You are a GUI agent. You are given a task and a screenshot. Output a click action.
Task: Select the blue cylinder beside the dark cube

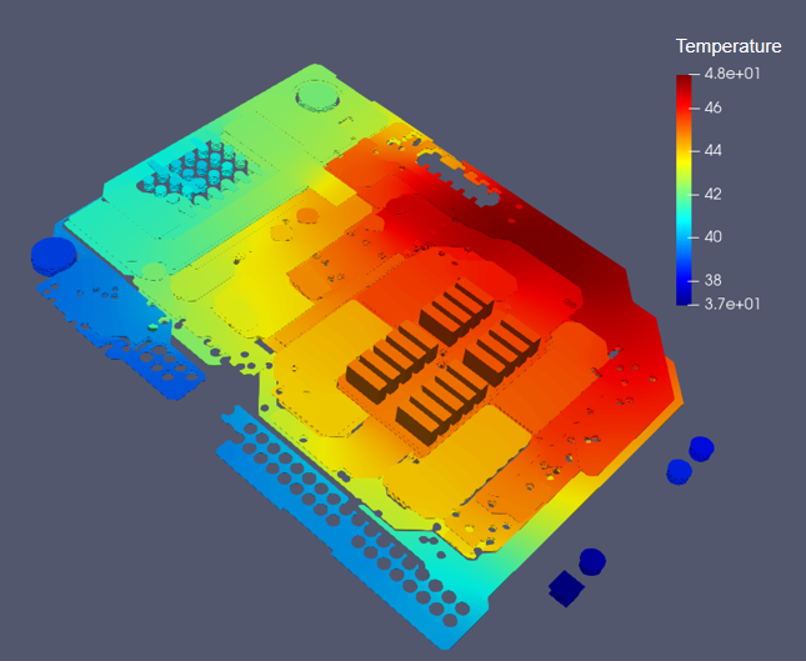(x=592, y=561)
